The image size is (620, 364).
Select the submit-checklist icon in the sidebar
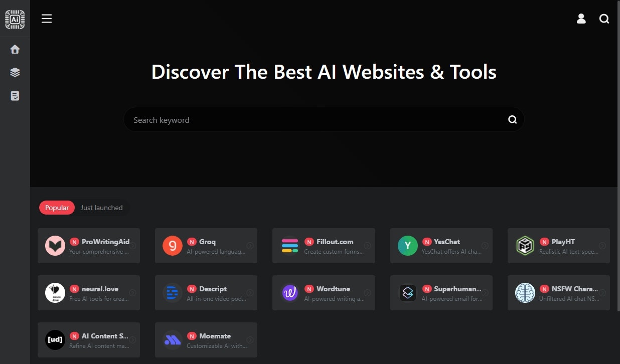(15, 95)
